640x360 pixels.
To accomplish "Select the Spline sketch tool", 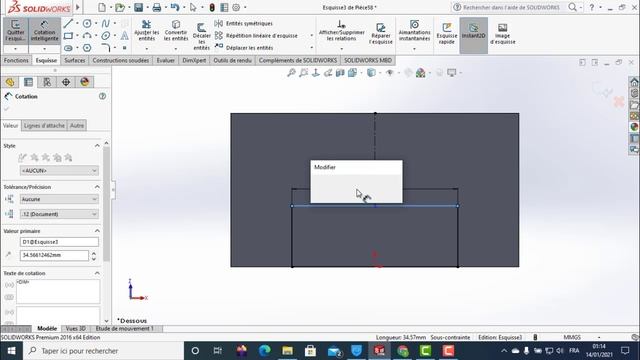I will pos(106,24).
